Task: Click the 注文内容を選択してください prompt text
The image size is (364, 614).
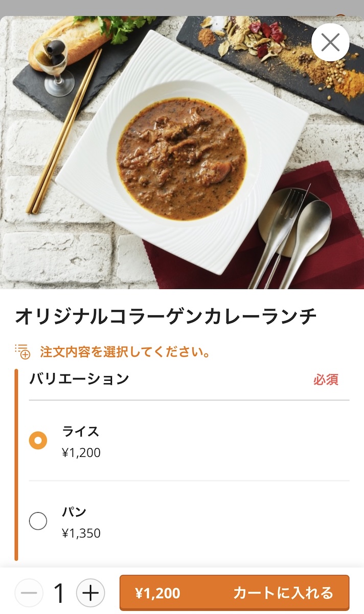Action: [x=125, y=352]
